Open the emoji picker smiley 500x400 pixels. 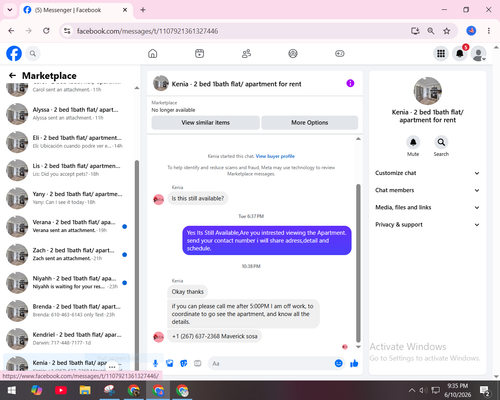click(x=338, y=363)
